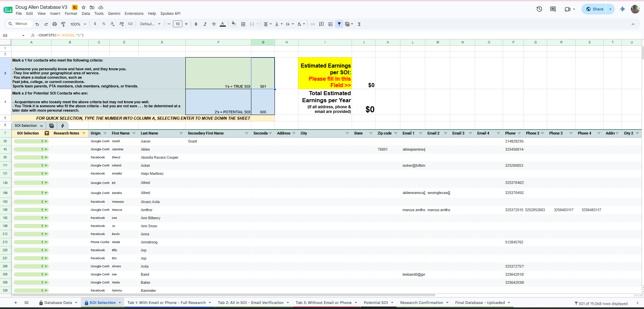Open the comments panel icon

(x=553, y=9)
